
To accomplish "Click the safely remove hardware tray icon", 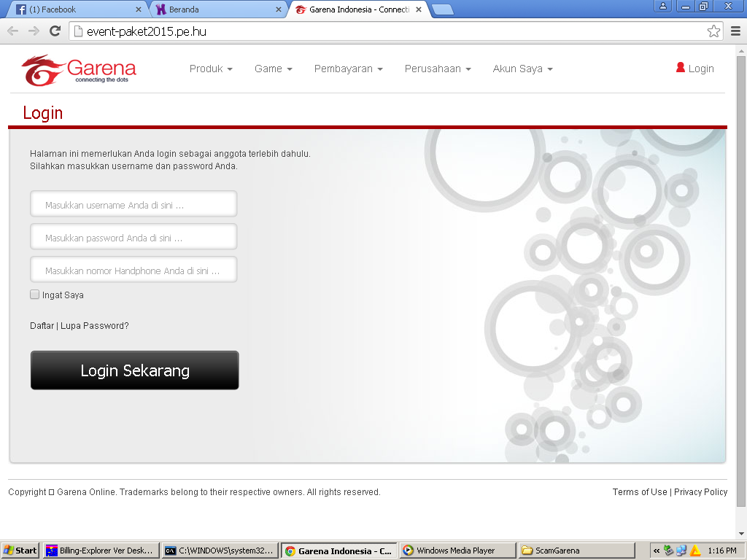I will point(668,551).
